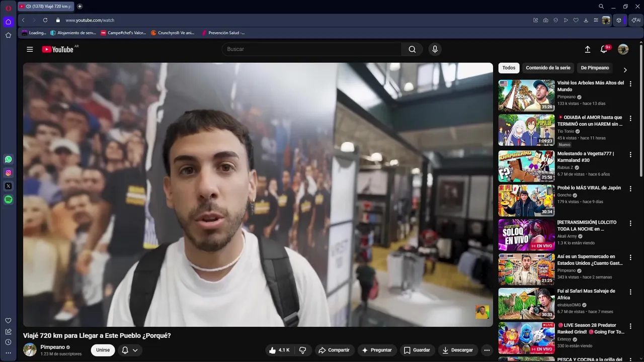Open tab search magnifier in title bar
Image resolution: width=644 pixels, height=362 pixels.
[x=601, y=7]
